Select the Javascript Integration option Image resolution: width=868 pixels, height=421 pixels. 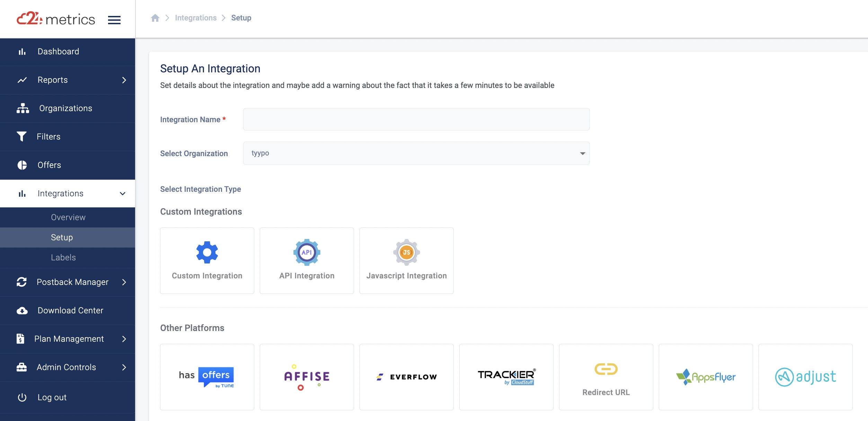406,260
